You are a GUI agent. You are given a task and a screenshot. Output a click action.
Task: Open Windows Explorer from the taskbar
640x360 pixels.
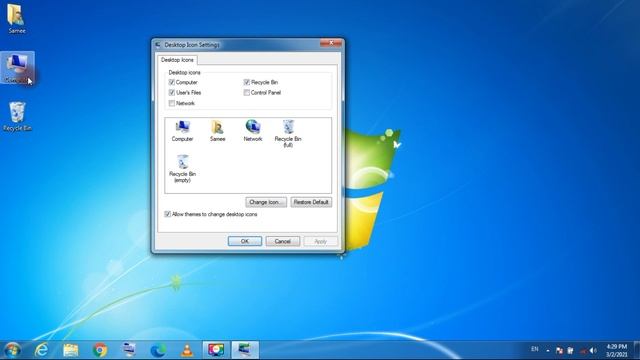pos(71,350)
